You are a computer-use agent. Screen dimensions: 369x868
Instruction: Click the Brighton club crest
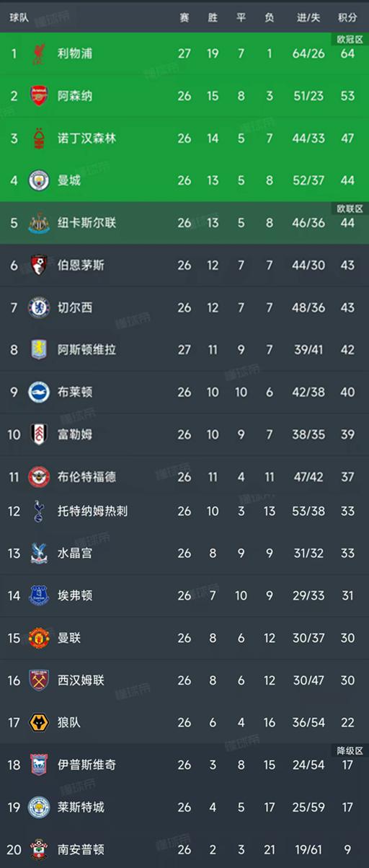(x=38, y=393)
